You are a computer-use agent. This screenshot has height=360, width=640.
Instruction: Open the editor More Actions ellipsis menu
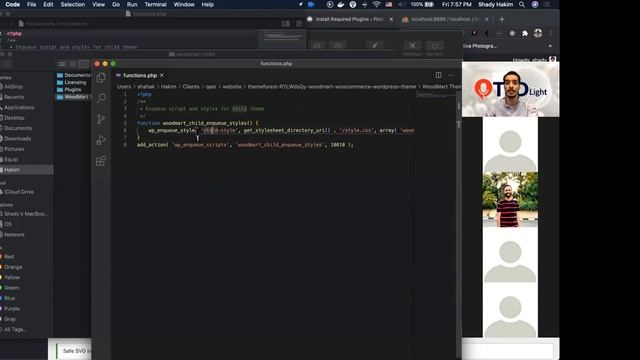pyautogui.click(x=451, y=75)
